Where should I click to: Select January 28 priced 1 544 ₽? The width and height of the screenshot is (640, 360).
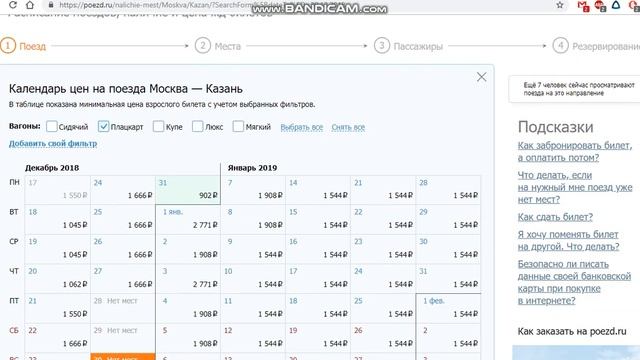[448, 190]
